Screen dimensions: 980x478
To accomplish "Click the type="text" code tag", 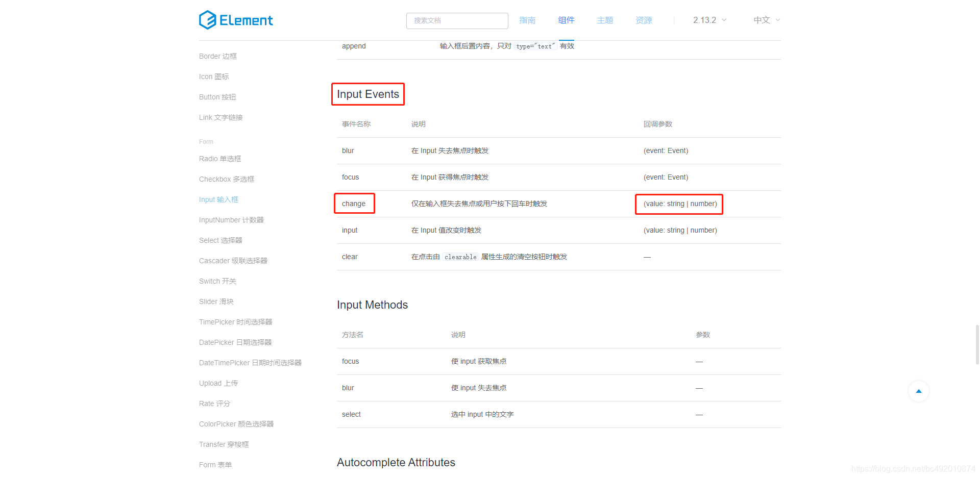I will click(535, 46).
